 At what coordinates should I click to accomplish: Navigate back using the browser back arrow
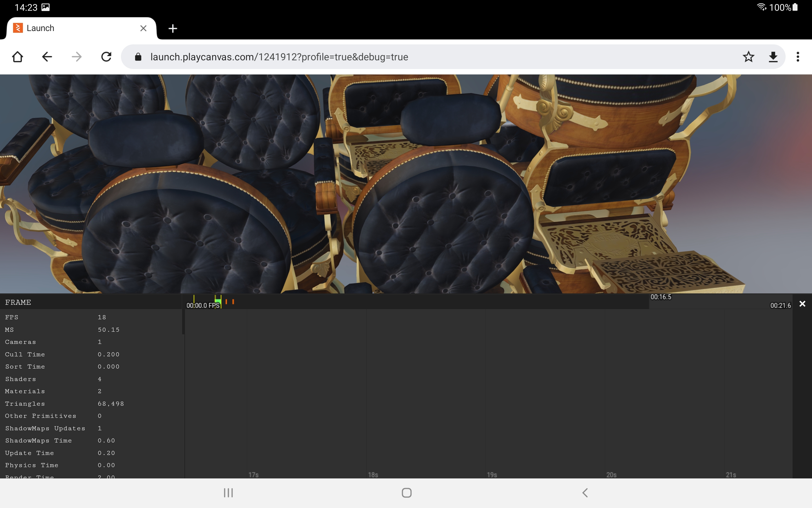click(x=47, y=57)
